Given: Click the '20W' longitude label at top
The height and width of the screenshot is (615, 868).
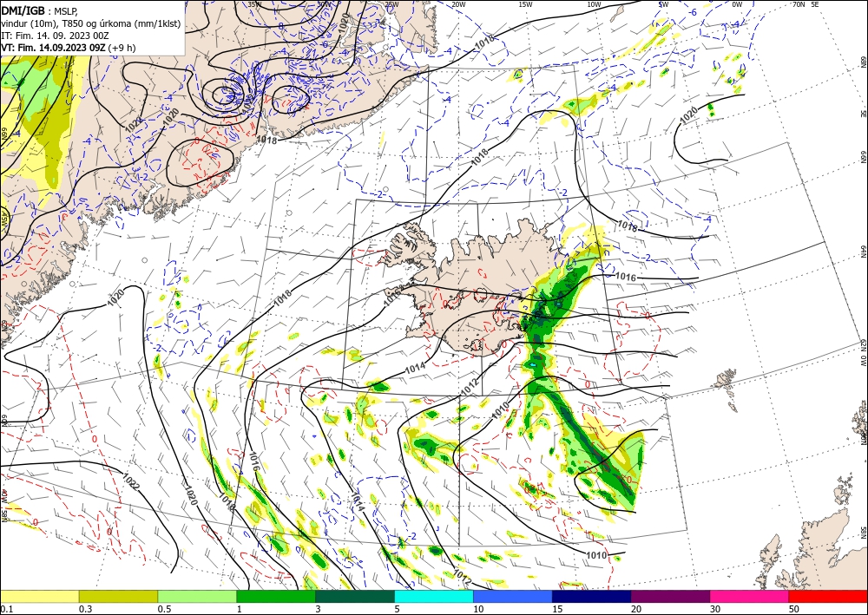Looking at the screenshot, I should [x=457, y=4].
